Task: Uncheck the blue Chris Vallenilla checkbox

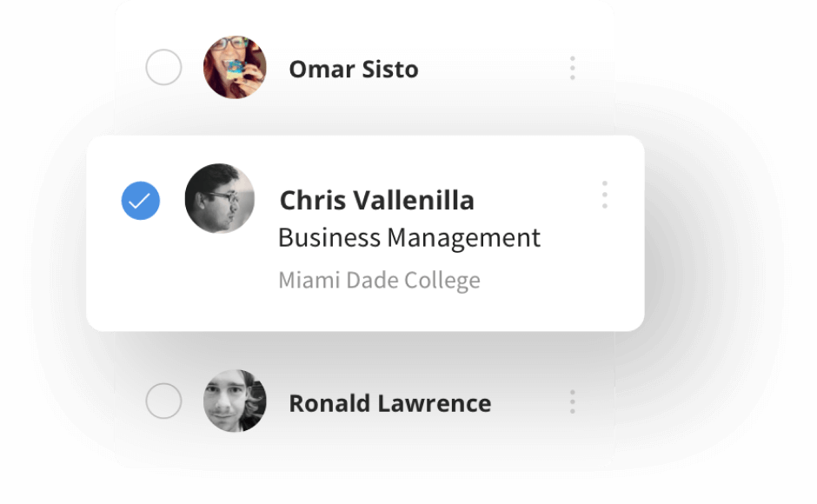Action: 140,201
